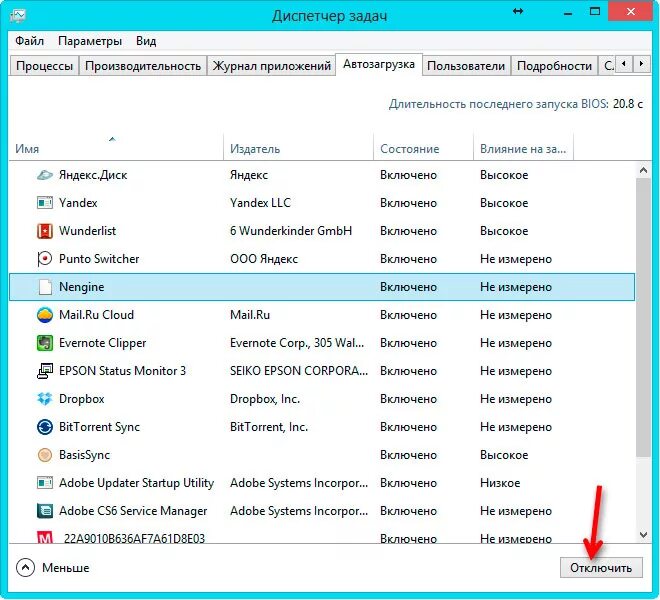Click the BasisSync round icon
This screenshot has height=600, width=660.
(45, 455)
